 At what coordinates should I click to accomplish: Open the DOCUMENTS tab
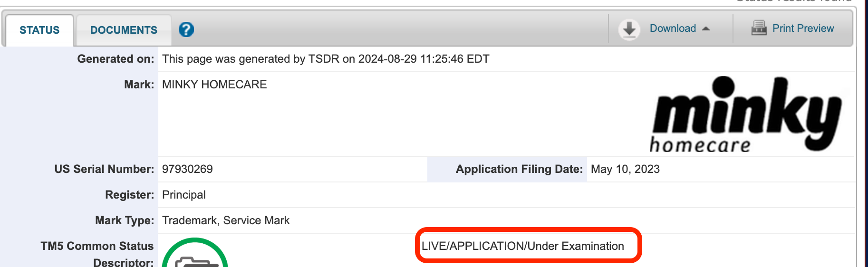pos(124,30)
